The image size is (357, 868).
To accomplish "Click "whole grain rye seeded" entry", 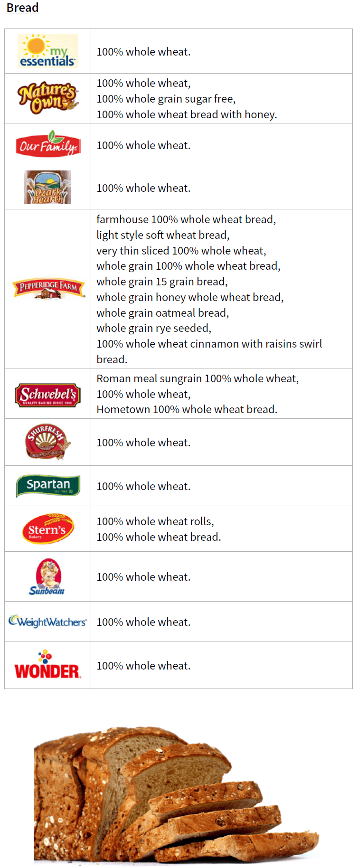I will coord(154,328).
